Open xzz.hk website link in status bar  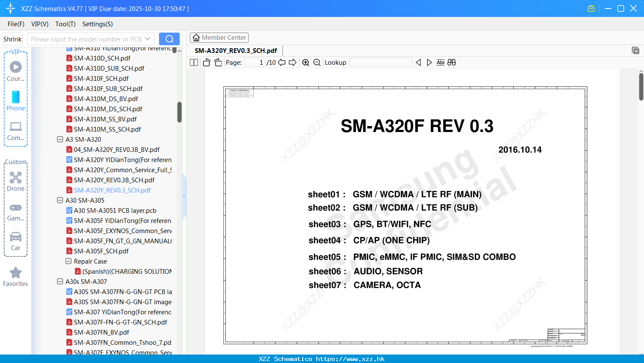pyautogui.click(x=350, y=359)
